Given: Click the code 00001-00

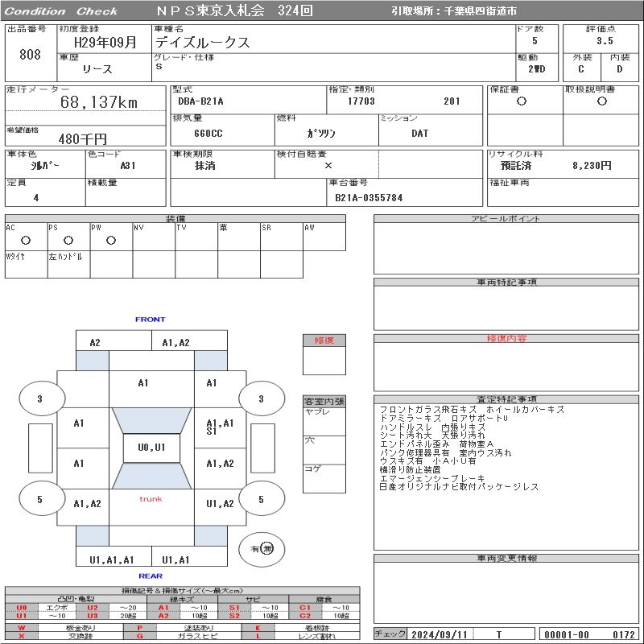Looking at the screenshot, I should [x=567, y=634].
